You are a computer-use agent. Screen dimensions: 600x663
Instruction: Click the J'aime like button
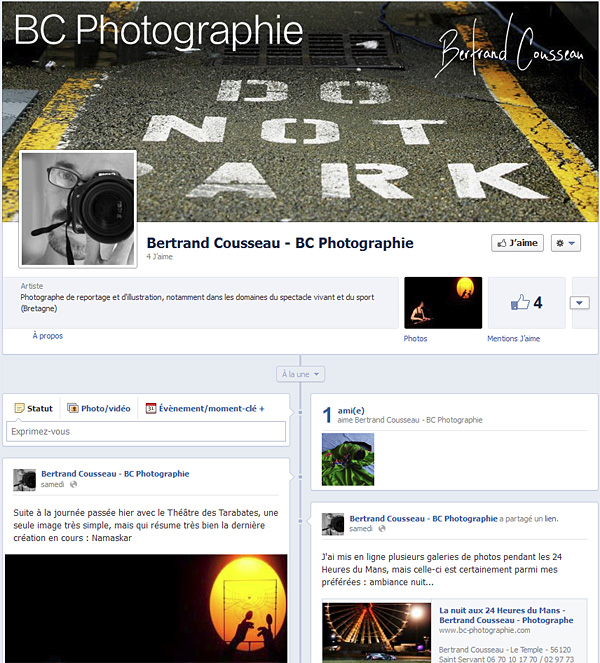517,243
